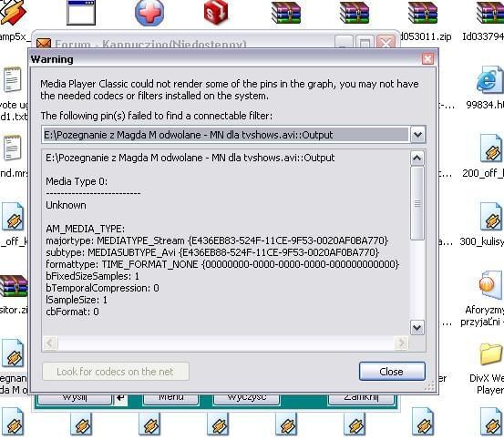504x440 pixels.
Task: Click the 'Unknown' line in details
Action: 66,205
